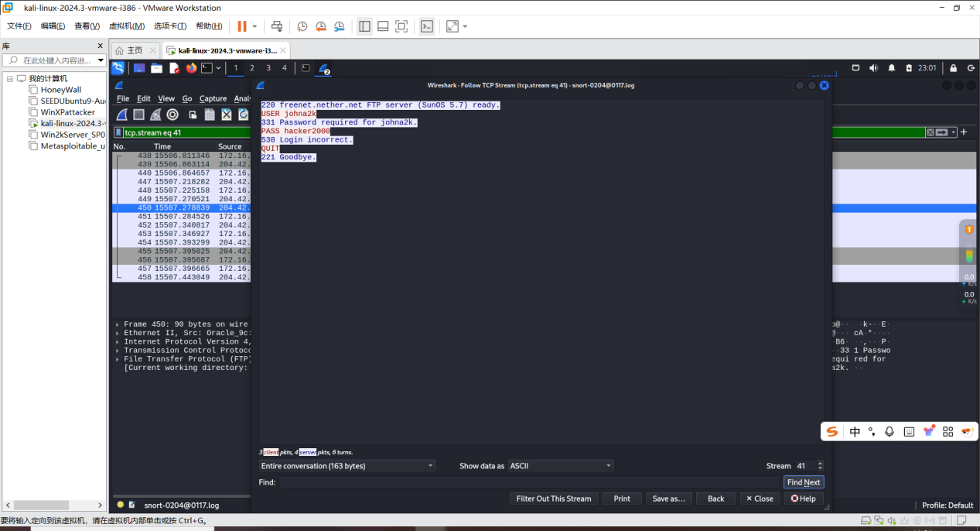The width and height of the screenshot is (980, 531).
Task: Click the Find text input field
Action: pos(530,482)
